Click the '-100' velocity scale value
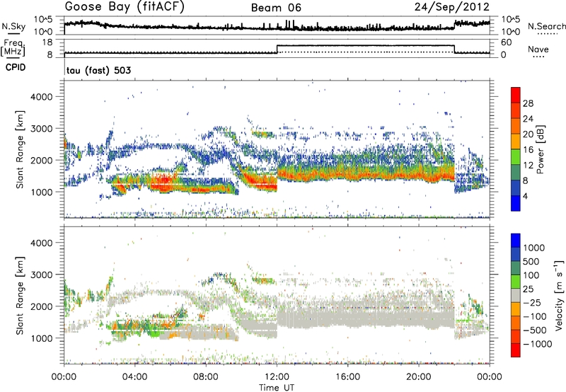 click(x=535, y=316)
